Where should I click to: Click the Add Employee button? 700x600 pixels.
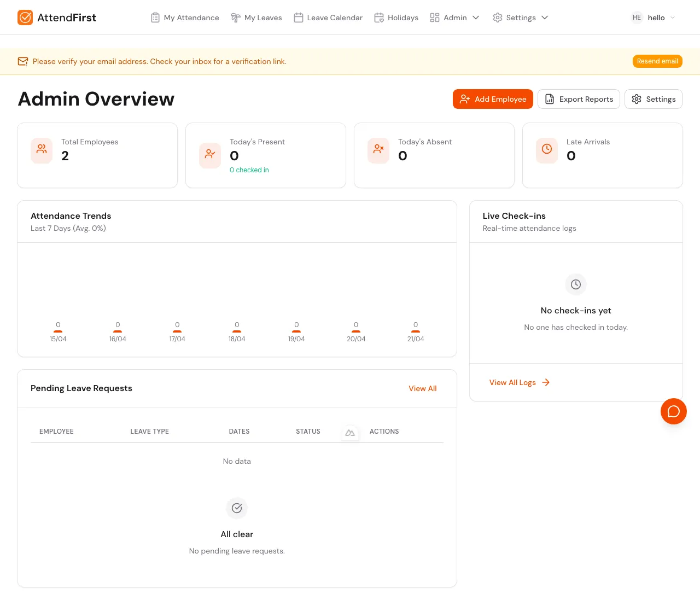coord(493,99)
